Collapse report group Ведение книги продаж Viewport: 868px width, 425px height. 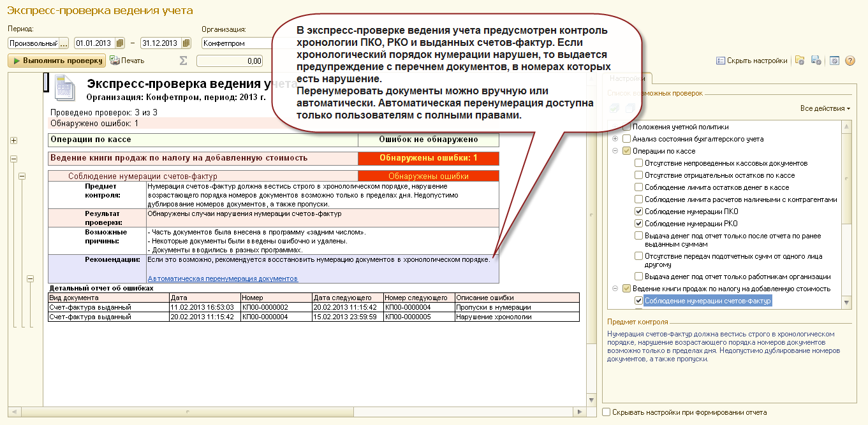point(14,159)
